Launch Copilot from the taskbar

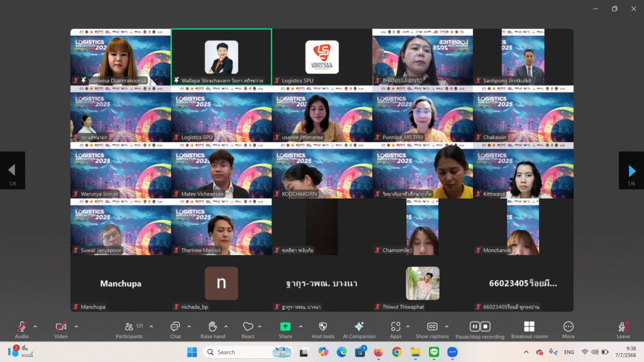323,352
